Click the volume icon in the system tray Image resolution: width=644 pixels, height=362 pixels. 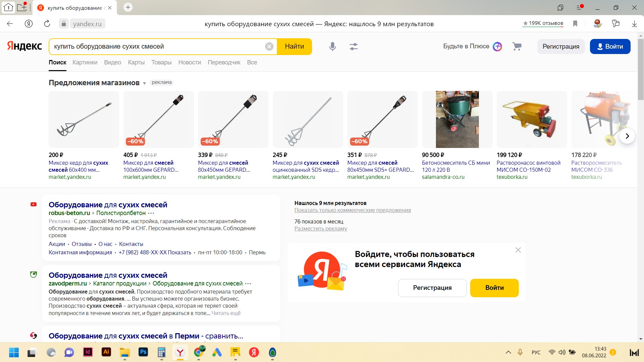562,352
